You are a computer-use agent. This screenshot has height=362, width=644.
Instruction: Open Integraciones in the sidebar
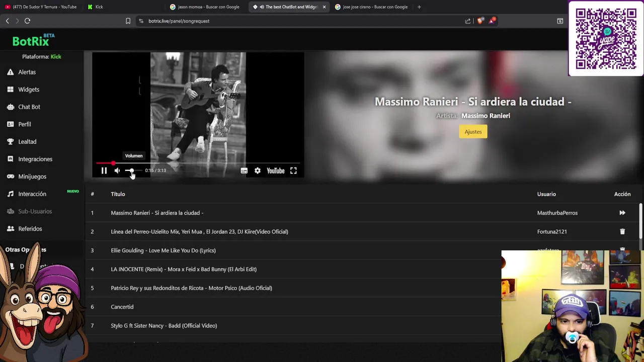click(x=35, y=159)
